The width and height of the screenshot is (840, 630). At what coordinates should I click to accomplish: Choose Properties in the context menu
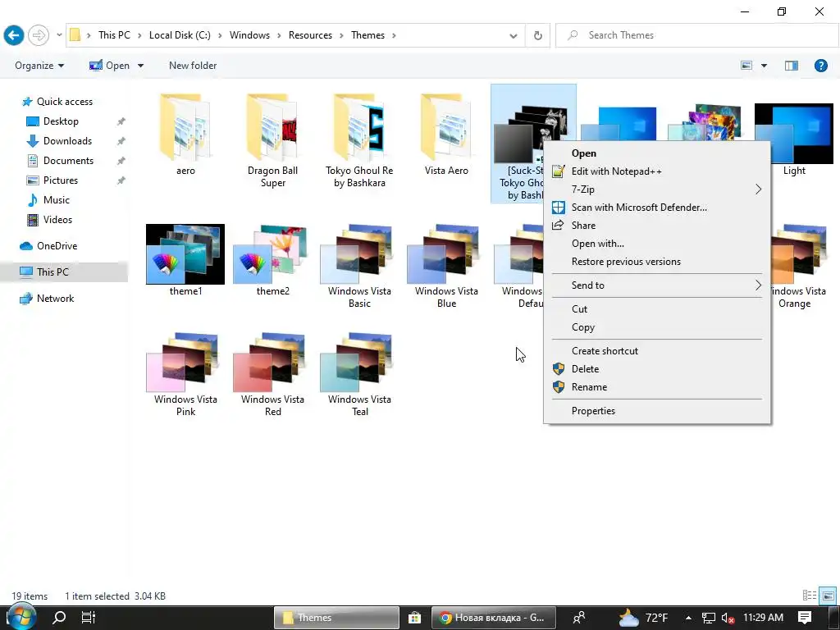pyautogui.click(x=657, y=411)
